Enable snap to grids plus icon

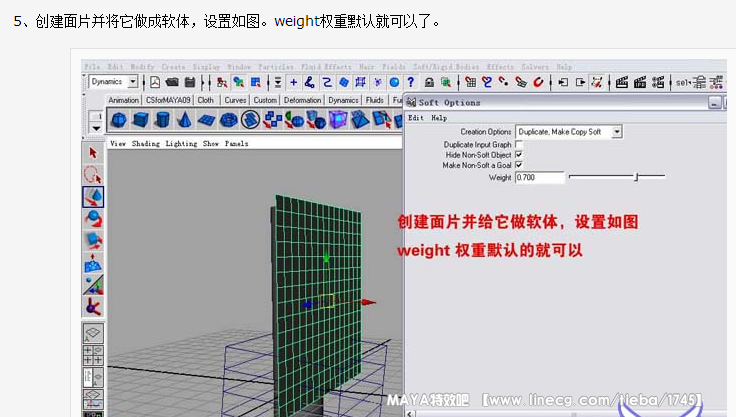point(293,83)
